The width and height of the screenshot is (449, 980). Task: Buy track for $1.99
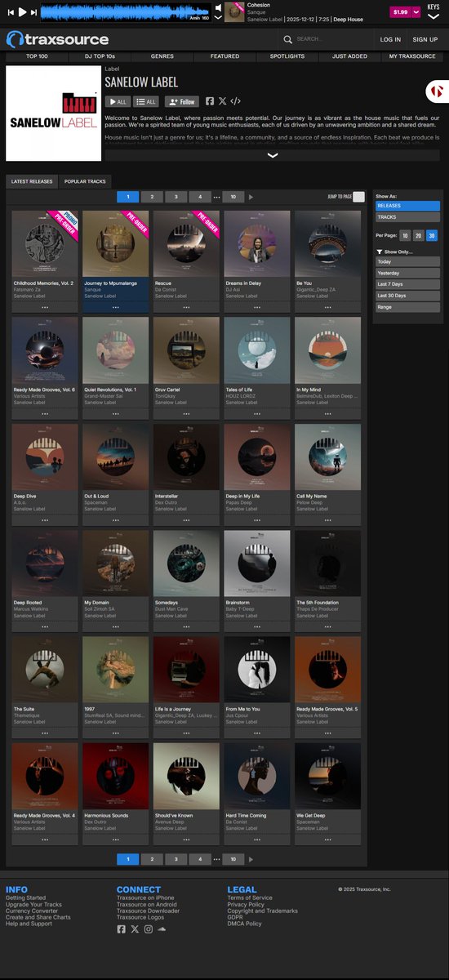pos(400,12)
